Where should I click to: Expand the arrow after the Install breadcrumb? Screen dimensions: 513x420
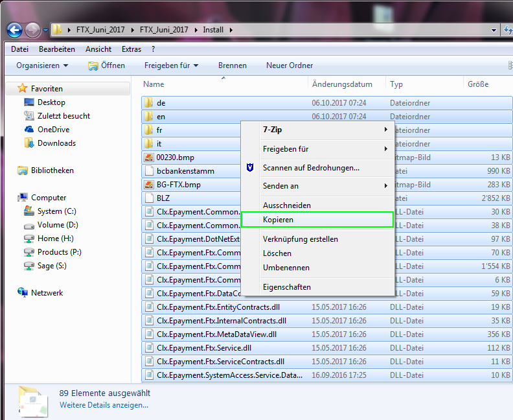point(231,30)
